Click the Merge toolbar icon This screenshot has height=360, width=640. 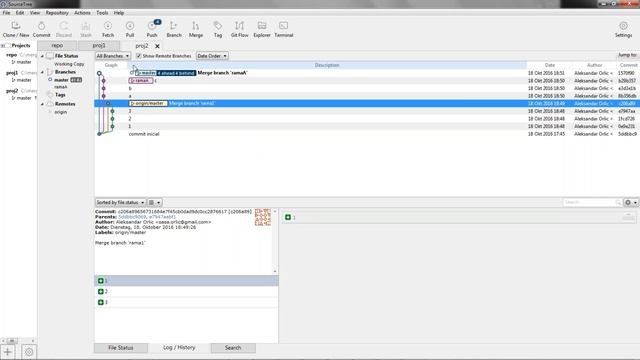[196, 29]
